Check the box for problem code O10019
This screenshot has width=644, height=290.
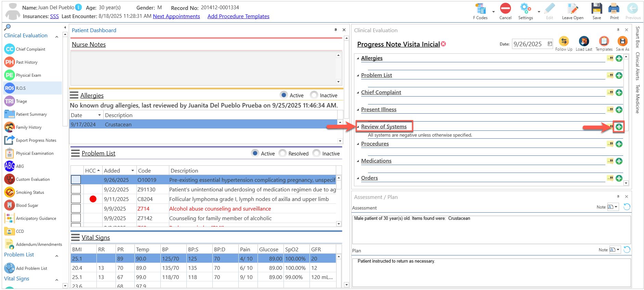pos(76,180)
